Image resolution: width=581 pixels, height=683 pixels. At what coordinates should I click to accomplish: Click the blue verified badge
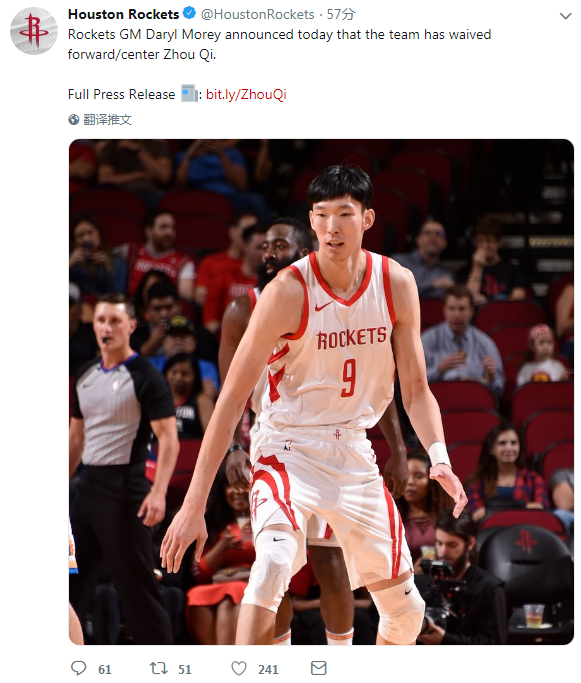(189, 14)
